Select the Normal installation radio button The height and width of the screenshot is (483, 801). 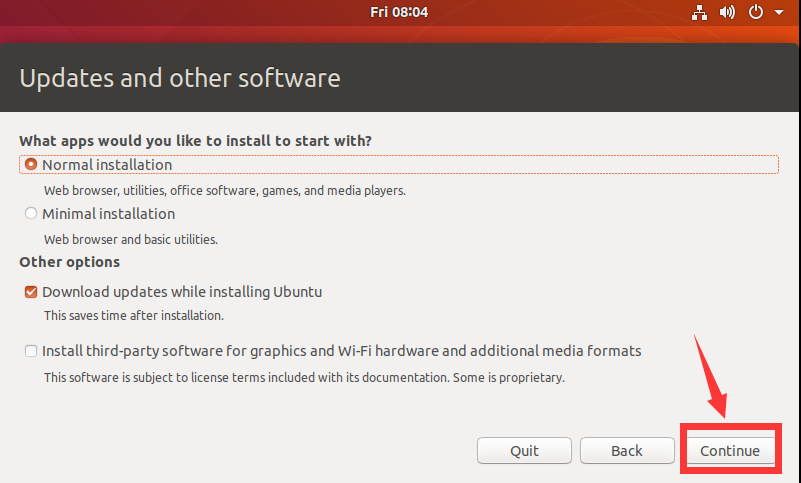pyautogui.click(x=31, y=165)
